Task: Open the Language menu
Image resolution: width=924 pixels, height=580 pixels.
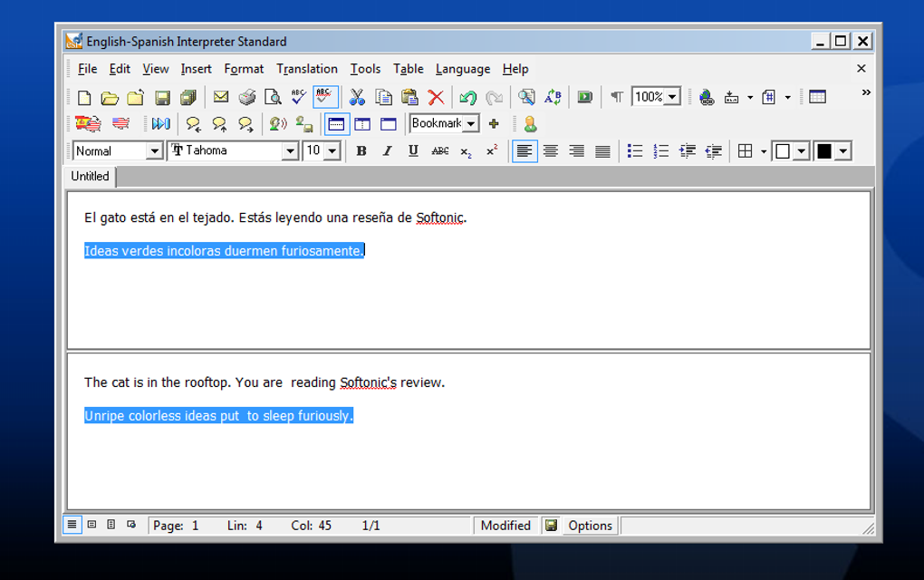Action: 463,69
